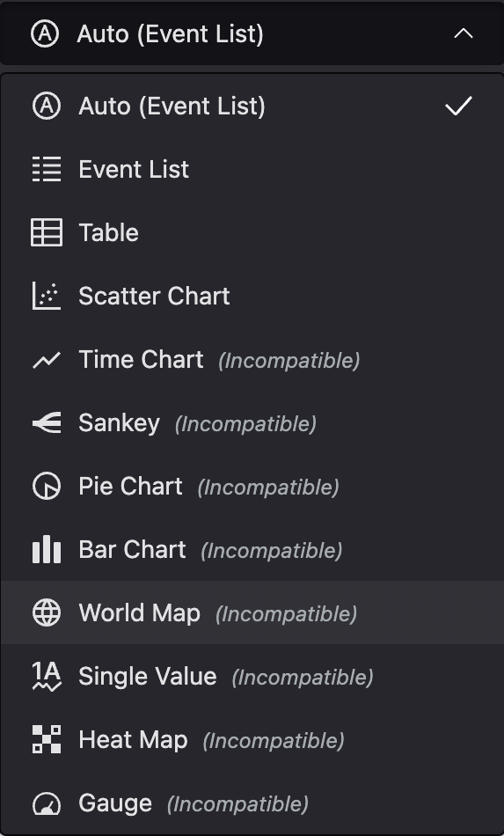Pick the Gauge (Incompatible) option
504x836 pixels.
click(252, 803)
